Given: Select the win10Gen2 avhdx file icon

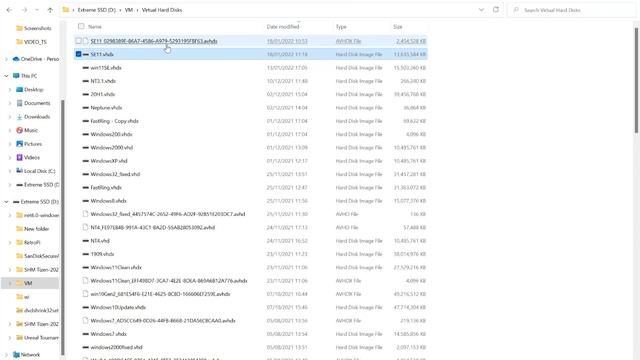Looking at the screenshot, I should (85, 294).
